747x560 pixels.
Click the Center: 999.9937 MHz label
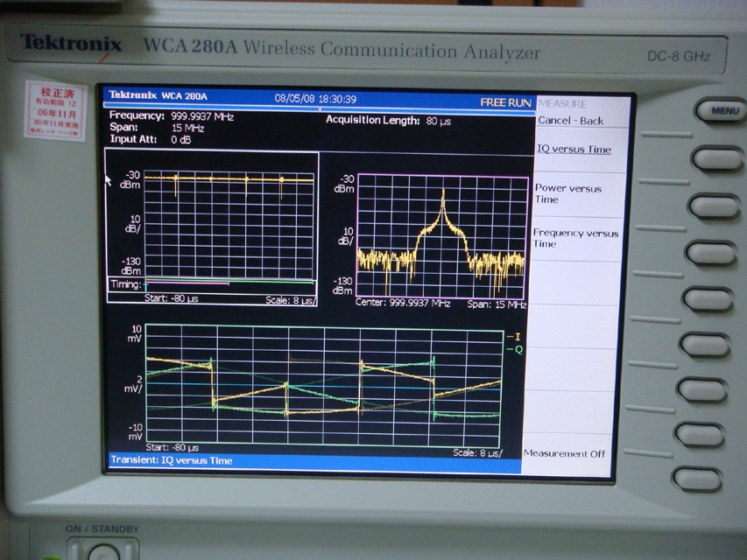pos(403,303)
